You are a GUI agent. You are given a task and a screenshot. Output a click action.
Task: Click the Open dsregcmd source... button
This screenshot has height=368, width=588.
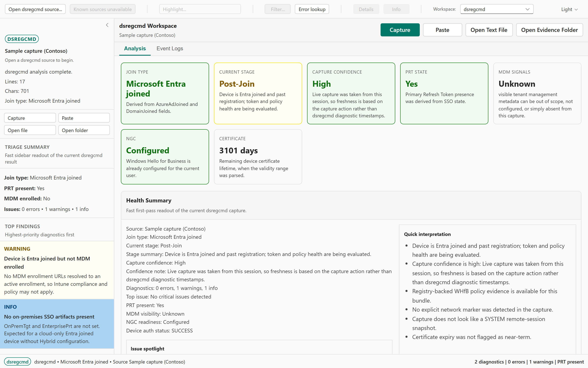tap(35, 9)
